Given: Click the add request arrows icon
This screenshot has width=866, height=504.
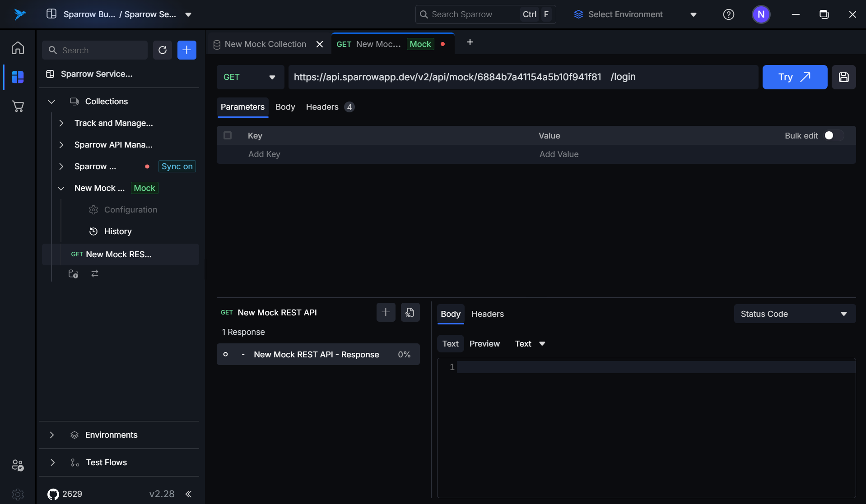Looking at the screenshot, I should click(x=95, y=273).
